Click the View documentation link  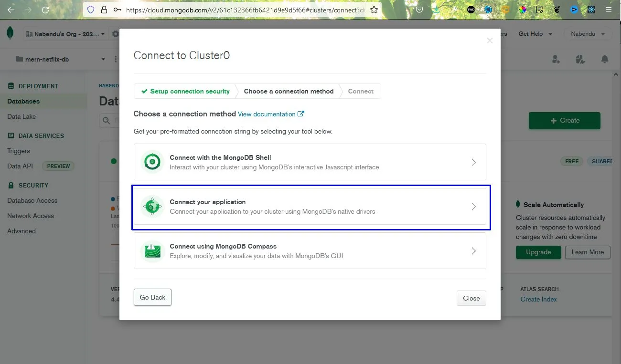[271, 114]
